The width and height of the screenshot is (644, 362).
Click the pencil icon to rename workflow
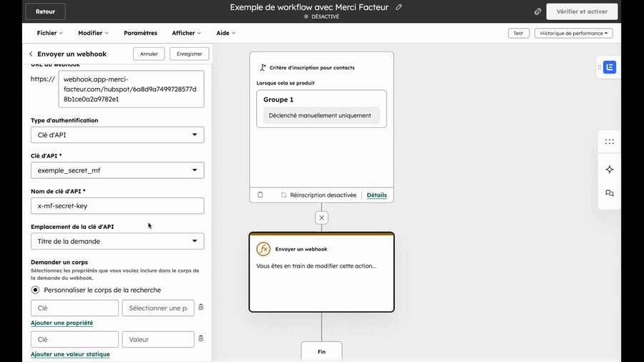click(x=399, y=7)
